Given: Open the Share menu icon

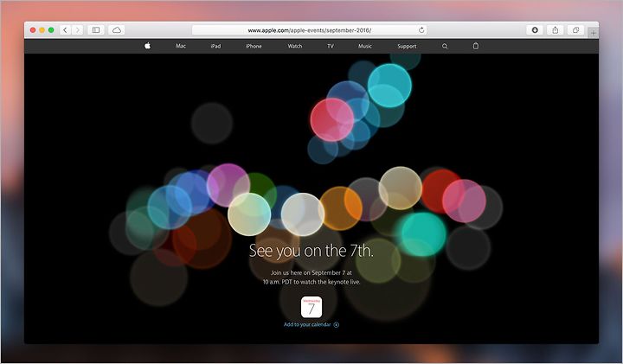Looking at the screenshot, I should [x=555, y=29].
